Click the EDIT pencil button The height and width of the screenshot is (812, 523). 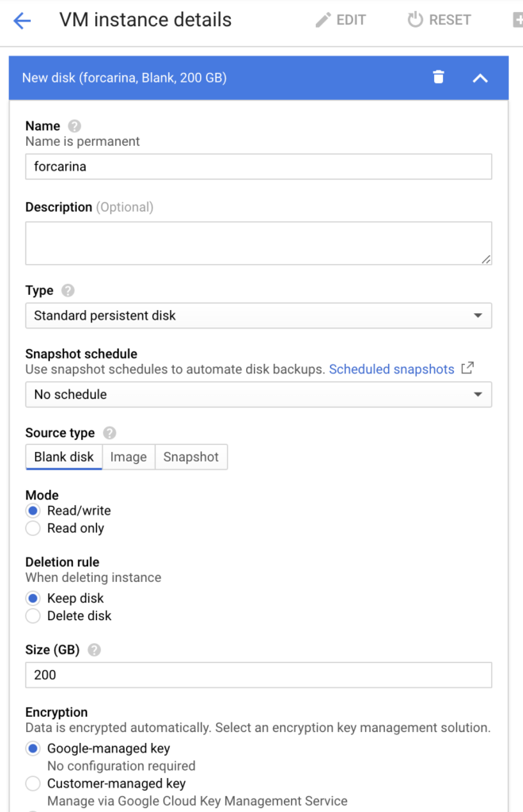(340, 21)
